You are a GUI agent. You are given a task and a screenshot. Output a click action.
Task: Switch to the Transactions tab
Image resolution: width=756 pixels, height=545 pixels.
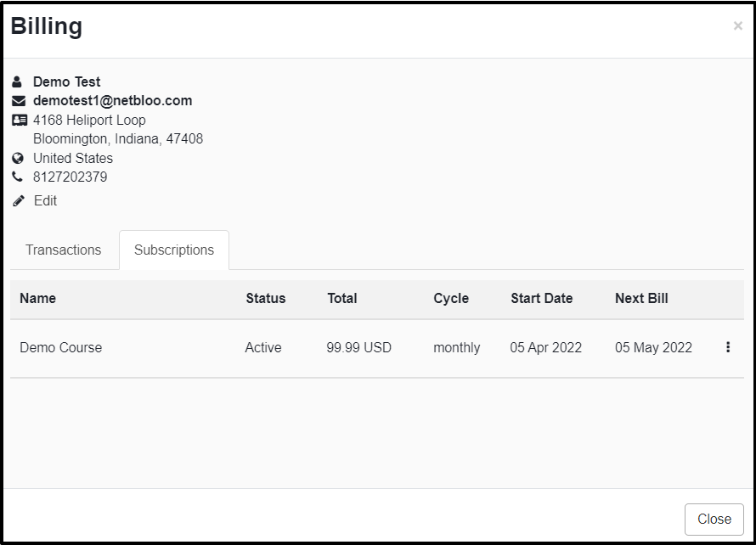click(63, 250)
